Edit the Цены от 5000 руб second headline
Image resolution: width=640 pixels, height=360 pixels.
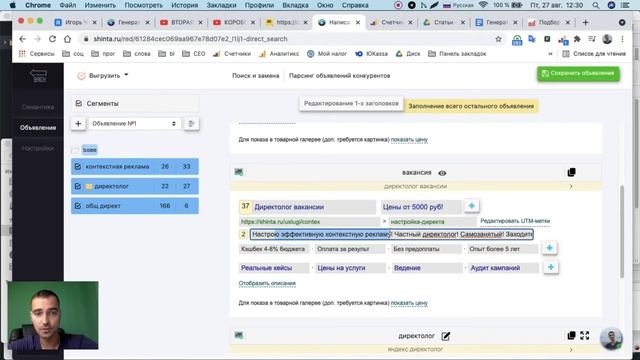(421, 207)
